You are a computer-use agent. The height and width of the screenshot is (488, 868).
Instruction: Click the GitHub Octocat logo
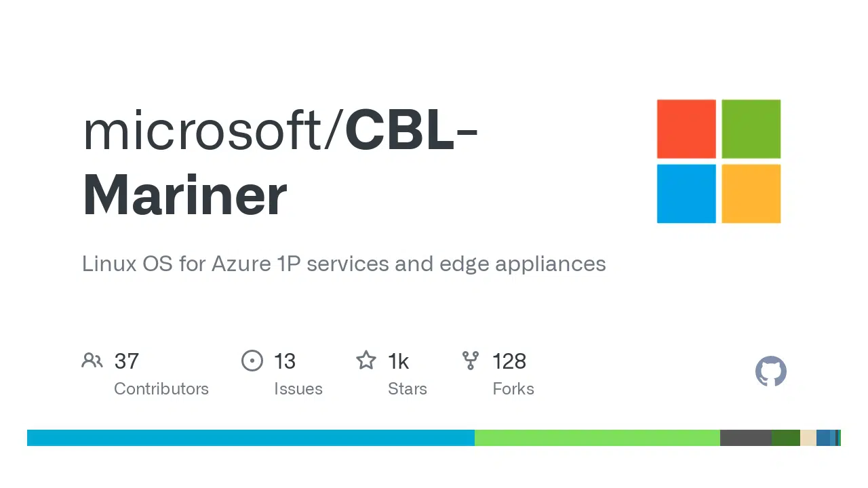pos(771,371)
